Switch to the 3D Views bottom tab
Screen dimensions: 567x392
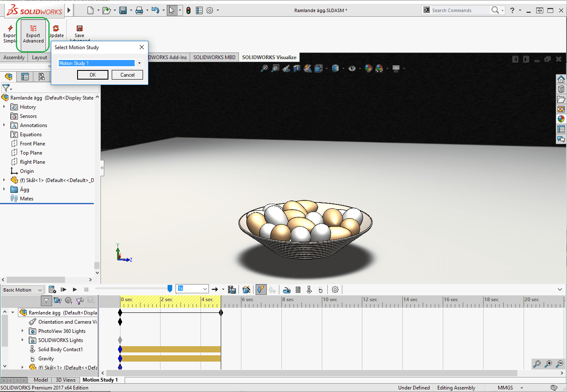[65, 380]
